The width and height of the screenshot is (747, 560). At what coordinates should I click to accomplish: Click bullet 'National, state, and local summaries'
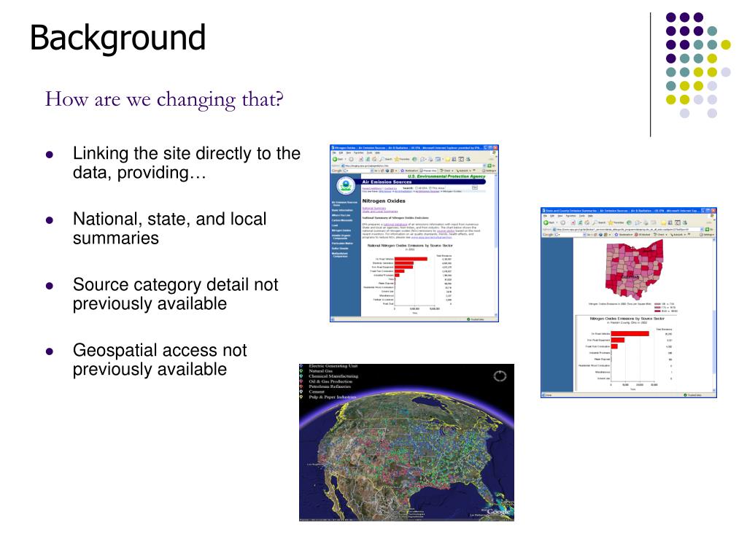(x=169, y=228)
